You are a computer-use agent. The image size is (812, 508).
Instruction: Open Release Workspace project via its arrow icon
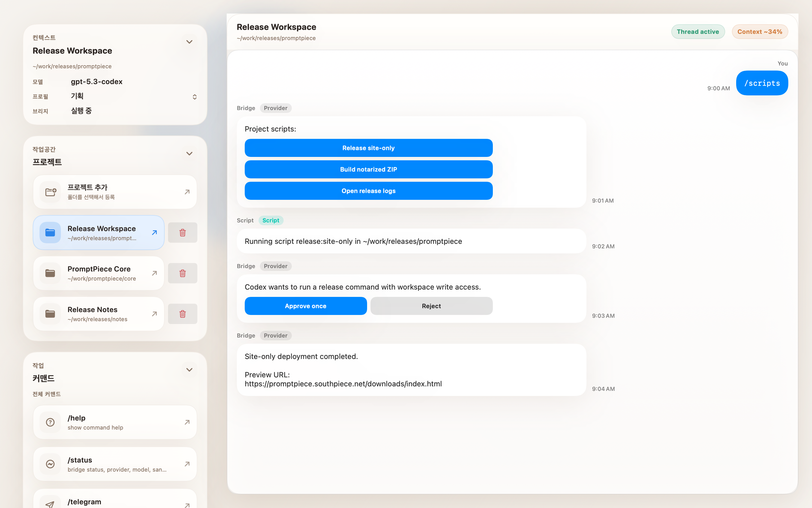pos(154,233)
